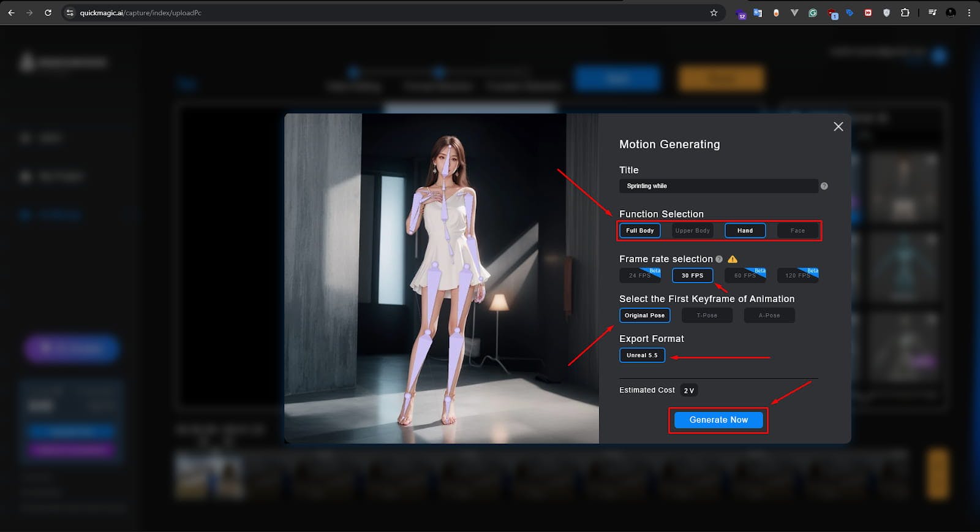Toggle the Hand function
This screenshot has height=532, width=980.
pyautogui.click(x=745, y=230)
